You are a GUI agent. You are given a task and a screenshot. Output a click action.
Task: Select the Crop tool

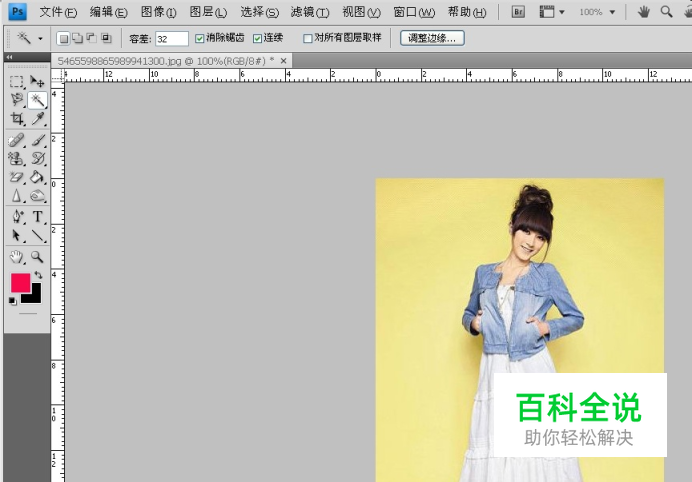pyautogui.click(x=17, y=118)
